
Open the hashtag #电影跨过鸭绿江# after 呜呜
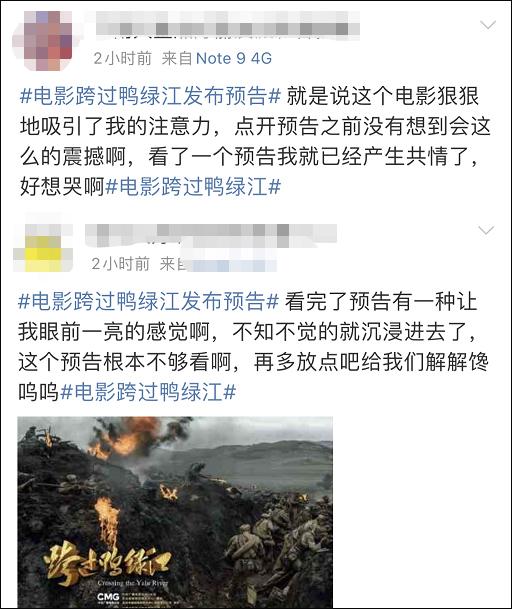[x=148, y=392]
